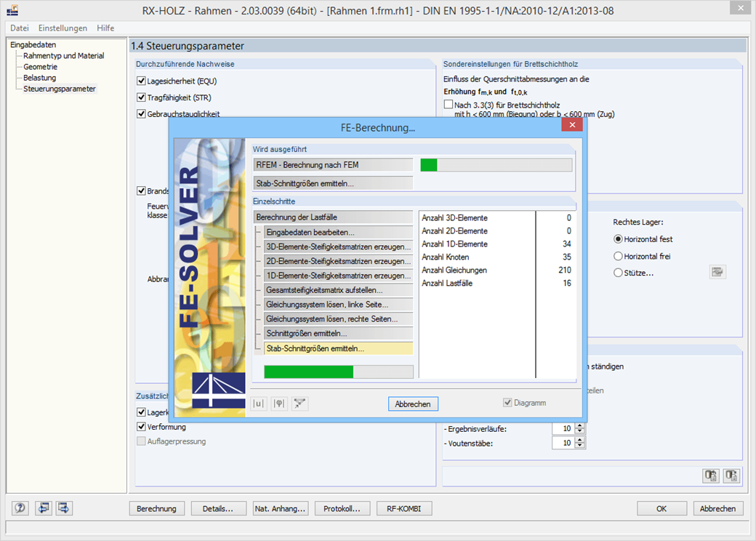This screenshot has height=541, width=756.
Task: Open the Hilfe menu
Action: (105, 28)
